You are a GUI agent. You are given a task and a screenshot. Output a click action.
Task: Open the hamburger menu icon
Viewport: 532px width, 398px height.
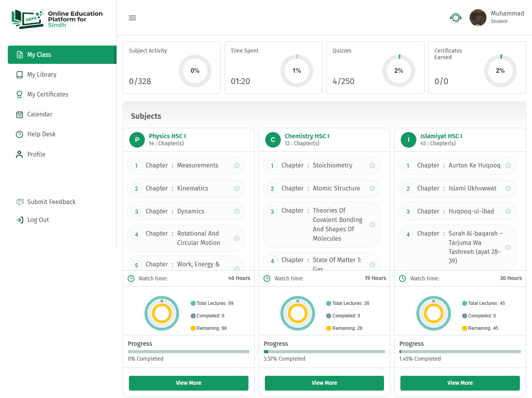point(132,18)
